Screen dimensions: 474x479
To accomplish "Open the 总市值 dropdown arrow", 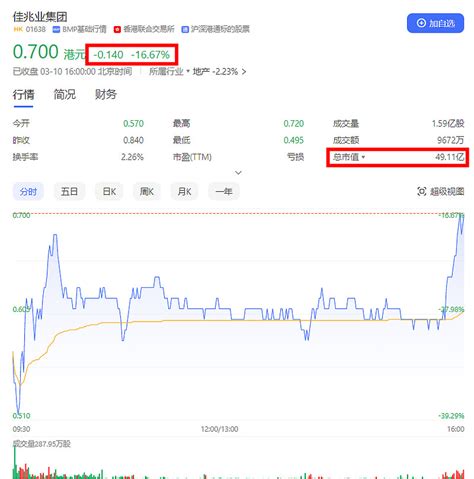I will coord(363,157).
